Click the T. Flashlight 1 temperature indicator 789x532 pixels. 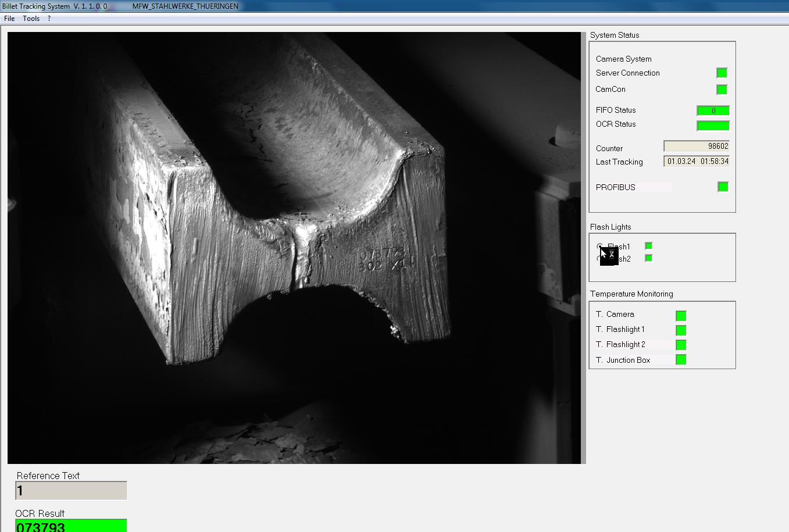point(681,330)
